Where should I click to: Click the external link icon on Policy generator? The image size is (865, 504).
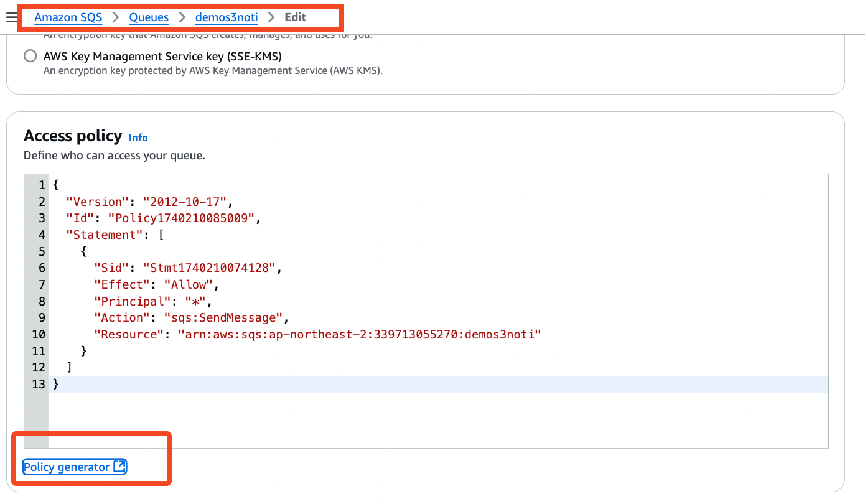(x=119, y=467)
